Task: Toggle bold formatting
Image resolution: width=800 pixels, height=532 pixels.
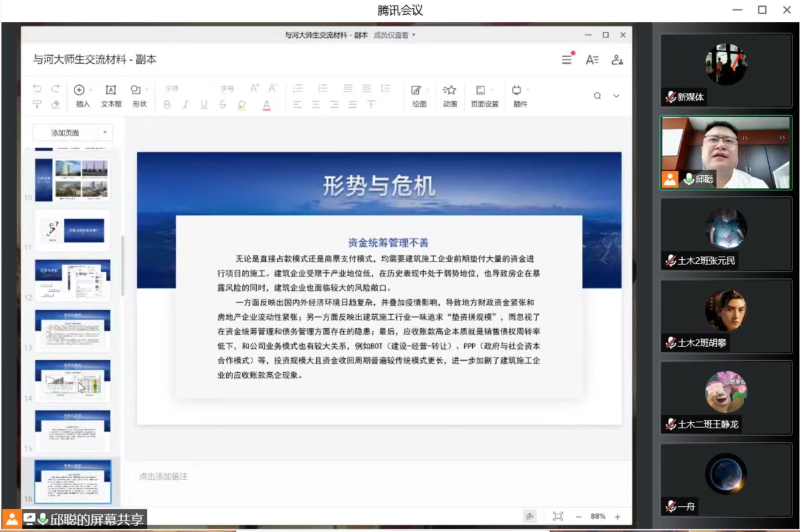Action: pyautogui.click(x=167, y=104)
